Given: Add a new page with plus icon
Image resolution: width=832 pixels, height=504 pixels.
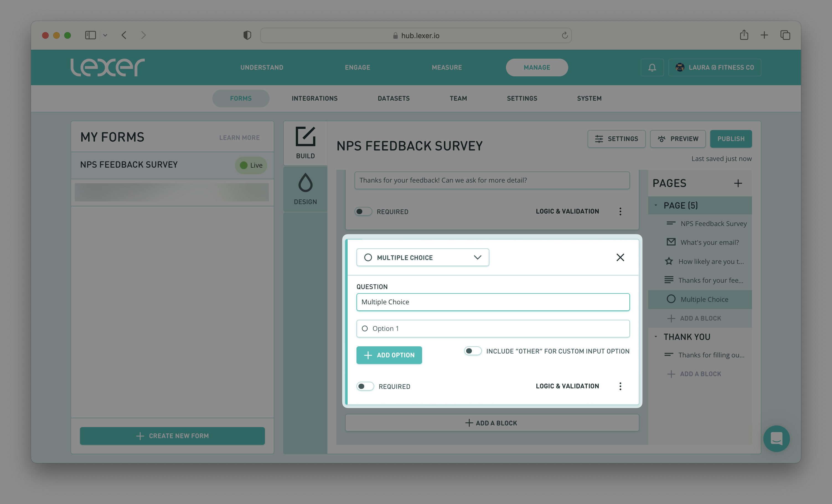Looking at the screenshot, I should (738, 183).
